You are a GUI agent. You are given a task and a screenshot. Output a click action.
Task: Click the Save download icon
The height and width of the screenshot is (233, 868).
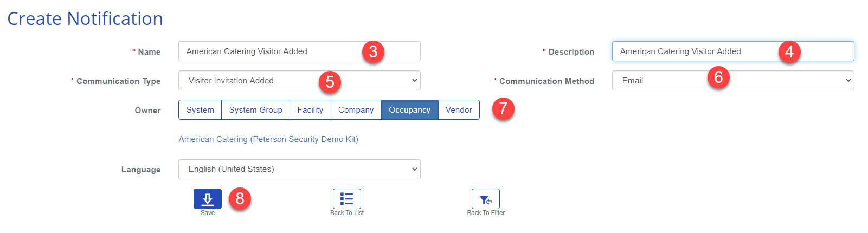pos(207,199)
